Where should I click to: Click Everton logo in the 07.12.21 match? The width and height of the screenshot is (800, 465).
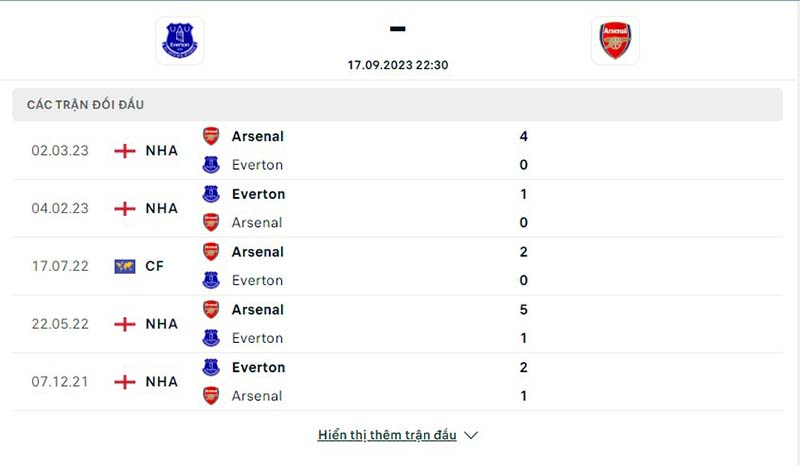click(x=211, y=367)
